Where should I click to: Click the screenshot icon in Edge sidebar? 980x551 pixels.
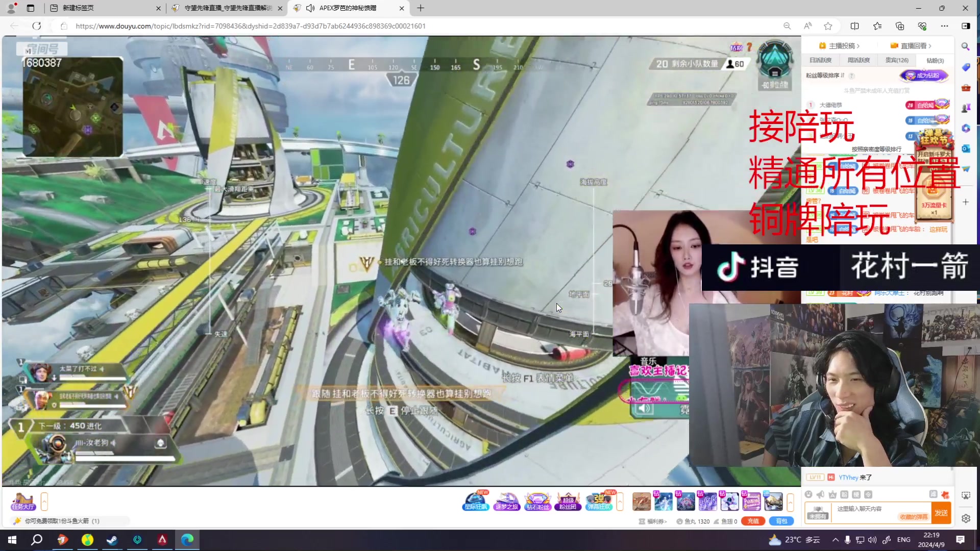click(x=966, y=495)
